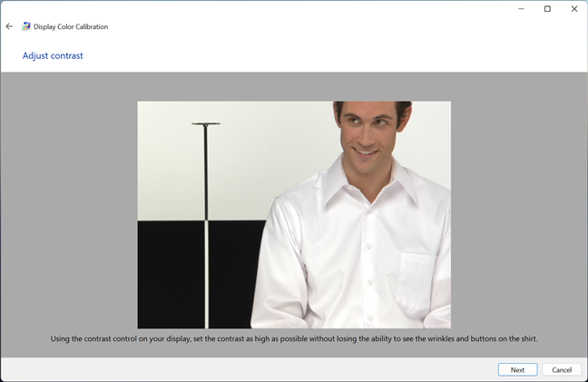Select the 'Adjust contrast' heading

pos(53,56)
